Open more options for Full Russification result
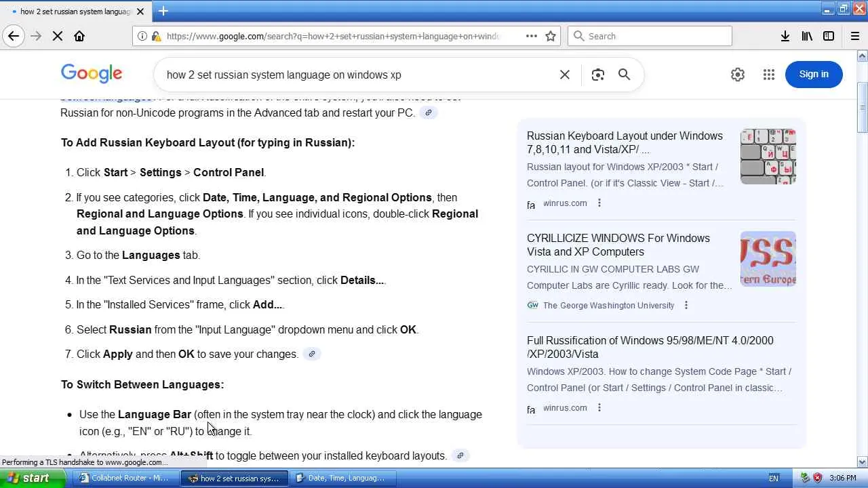Viewport: 868px width, 488px height. pyautogui.click(x=599, y=408)
